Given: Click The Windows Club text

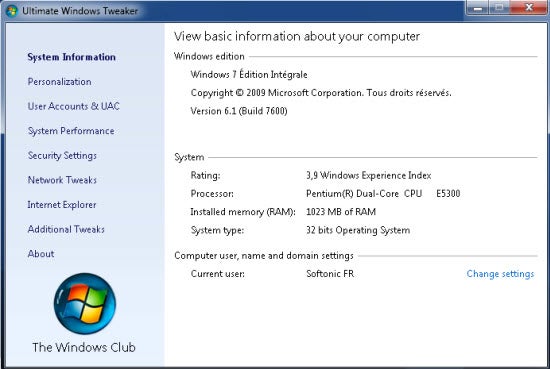Looking at the screenshot, I should pyautogui.click(x=84, y=347).
